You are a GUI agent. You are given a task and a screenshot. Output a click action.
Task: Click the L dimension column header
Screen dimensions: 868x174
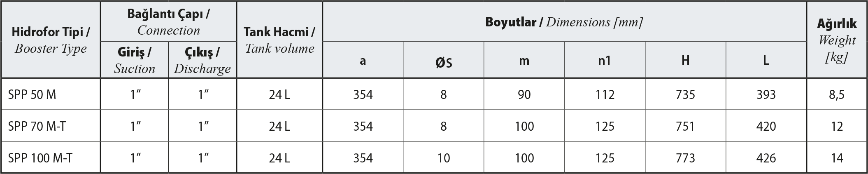click(766, 61)
